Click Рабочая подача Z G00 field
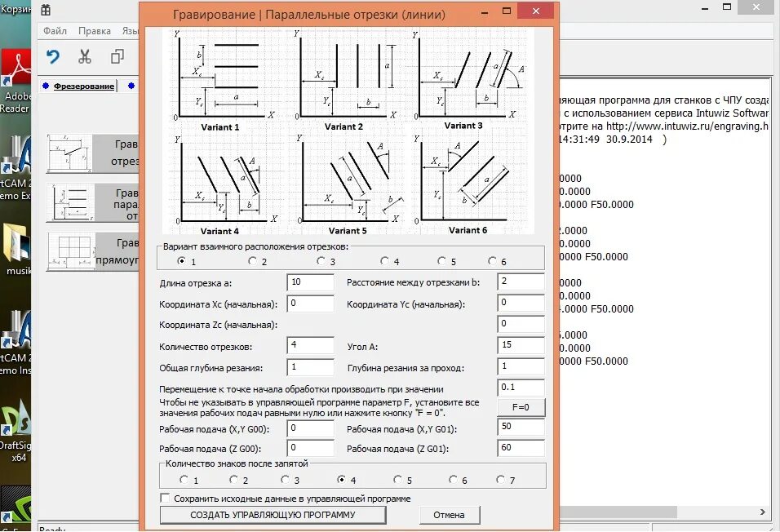Image resolution: width=780 pixels, height=532 pixels. [310, 448]
